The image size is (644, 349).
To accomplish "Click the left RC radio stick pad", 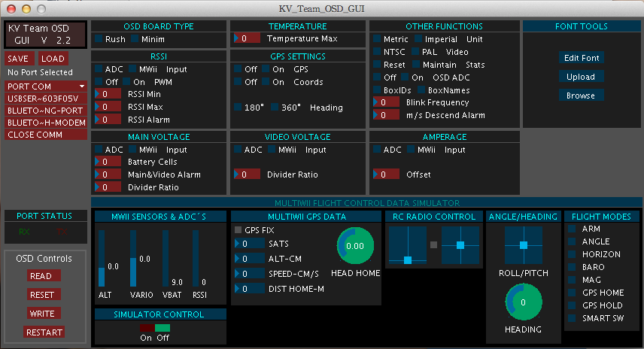I will [407, 245].
